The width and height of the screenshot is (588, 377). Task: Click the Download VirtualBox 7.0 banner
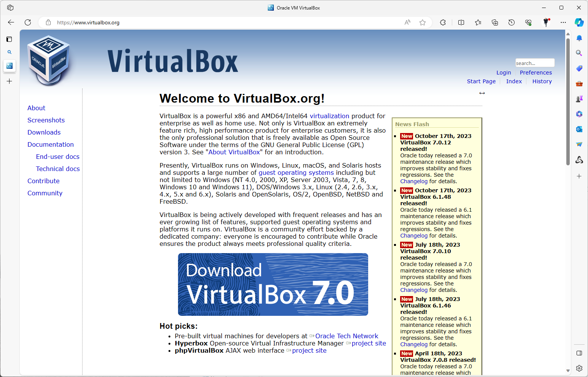[x=273, y=284]
